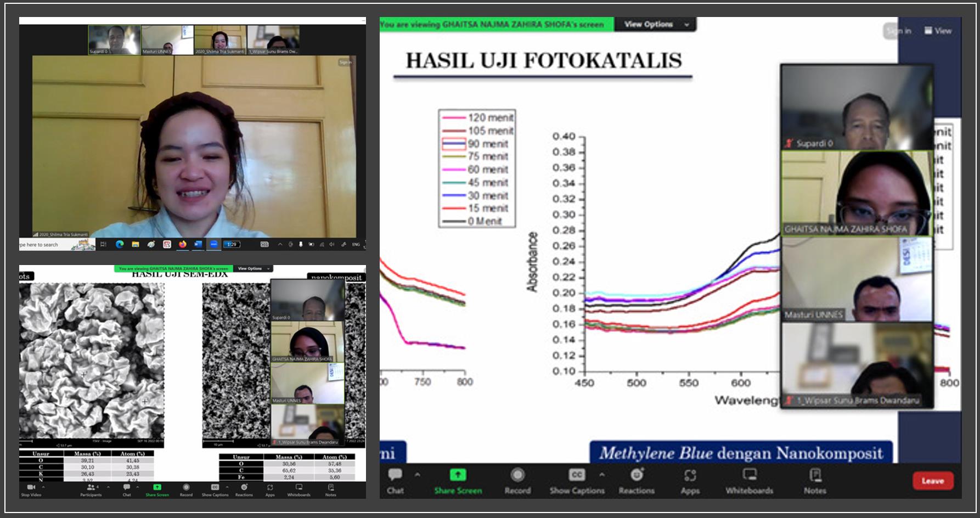980x518 pixels.
Task: Toggle Show Captions in right Zoom toolbar
Action: click(x=577, y=480)
